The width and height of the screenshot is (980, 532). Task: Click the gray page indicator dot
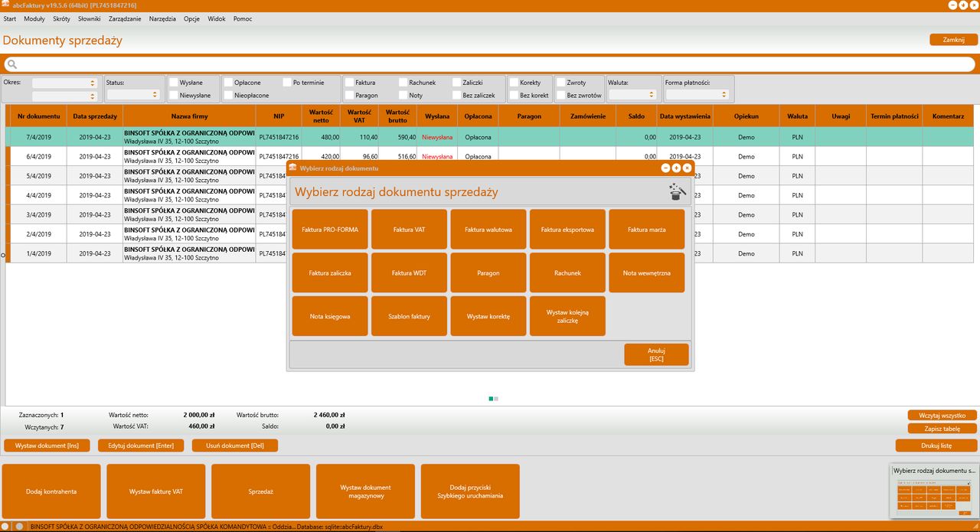point(496,399)
